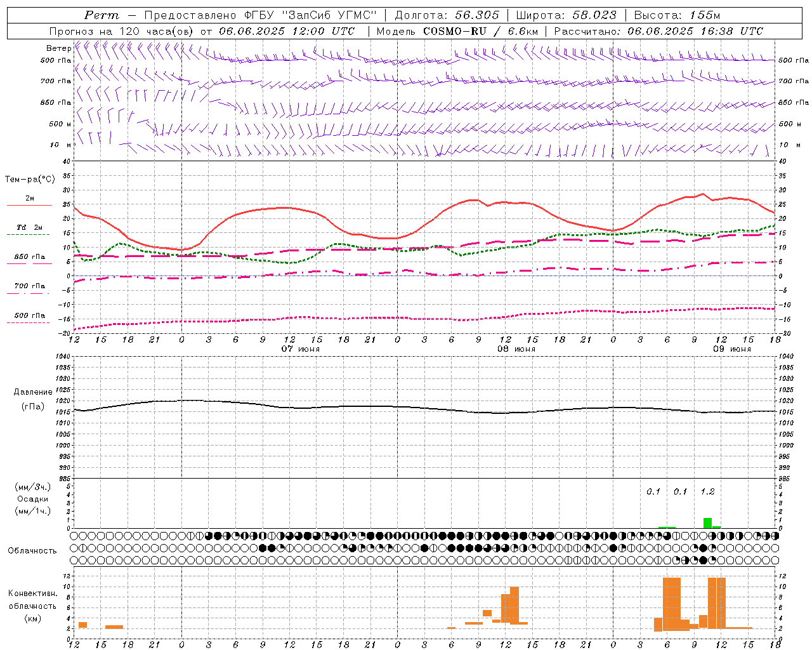Click the "Рассчитано: 06.06.2025 16:38 UTC" timestamp
Screen dimensions: 812x650
coord(658,31)
